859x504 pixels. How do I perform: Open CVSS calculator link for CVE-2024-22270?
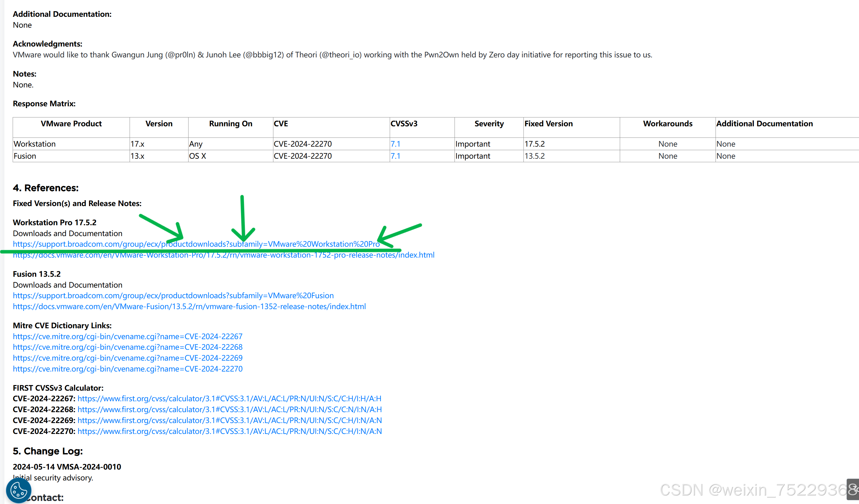tap(229, 431)
